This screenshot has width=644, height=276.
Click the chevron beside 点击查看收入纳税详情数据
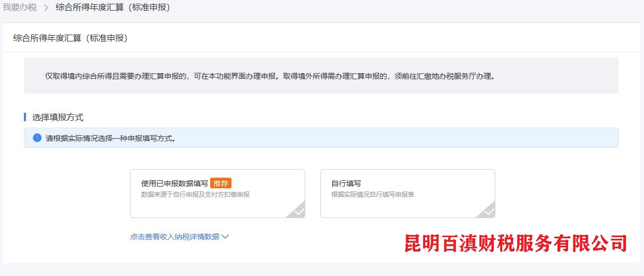pos(225,237)
